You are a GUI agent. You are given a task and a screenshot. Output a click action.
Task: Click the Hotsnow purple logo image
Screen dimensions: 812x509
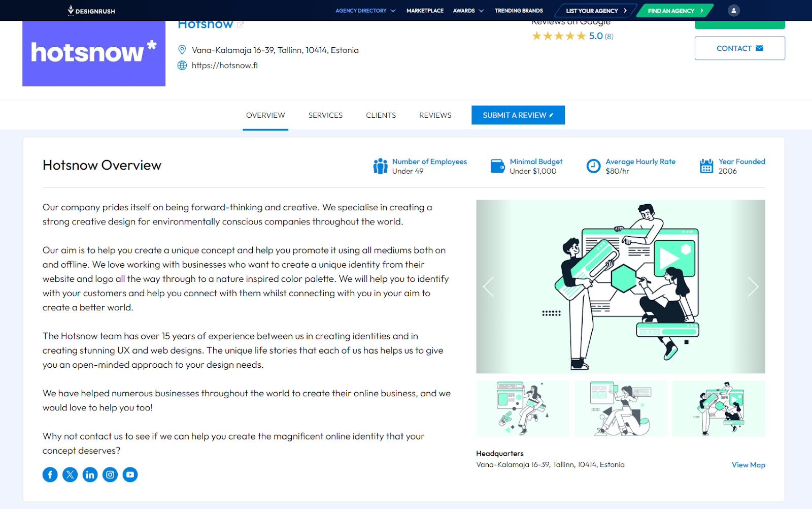pyautogui.click(x=94, y=53)
